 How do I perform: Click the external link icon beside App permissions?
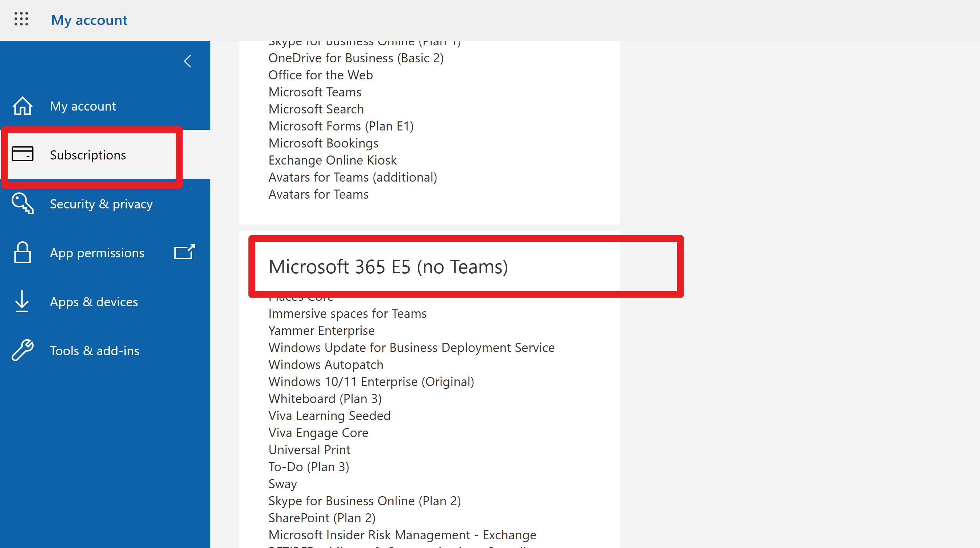coord(185,252)
